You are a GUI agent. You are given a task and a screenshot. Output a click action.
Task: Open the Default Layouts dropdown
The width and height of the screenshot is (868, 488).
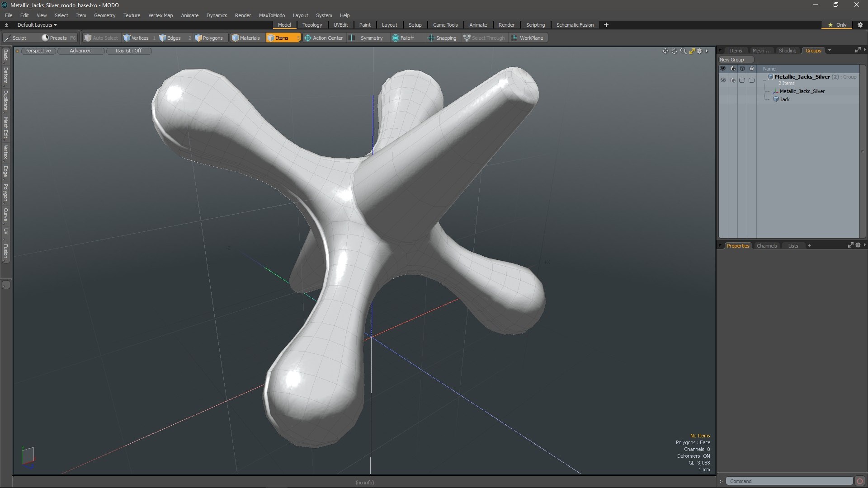tap(37, 25)
